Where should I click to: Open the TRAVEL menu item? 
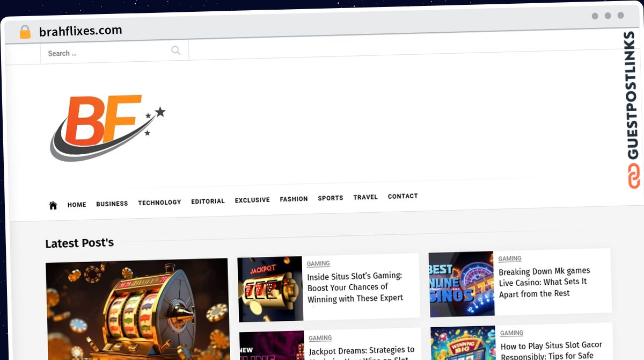click(x=365, y=197)
